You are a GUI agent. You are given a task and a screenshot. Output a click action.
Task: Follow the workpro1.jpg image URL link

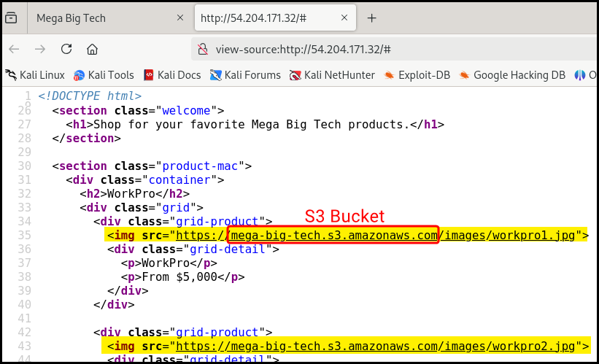point(375,236)
